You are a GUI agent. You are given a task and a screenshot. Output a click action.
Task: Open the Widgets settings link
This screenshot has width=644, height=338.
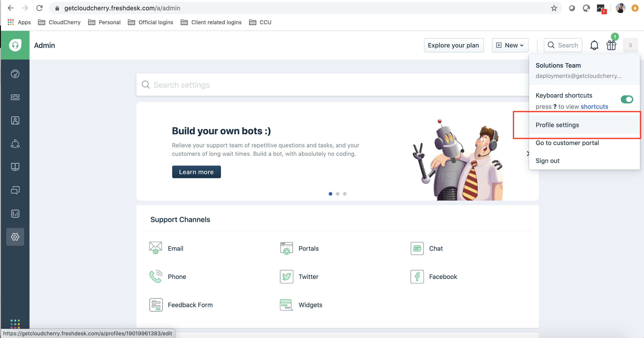coord(310,305)
